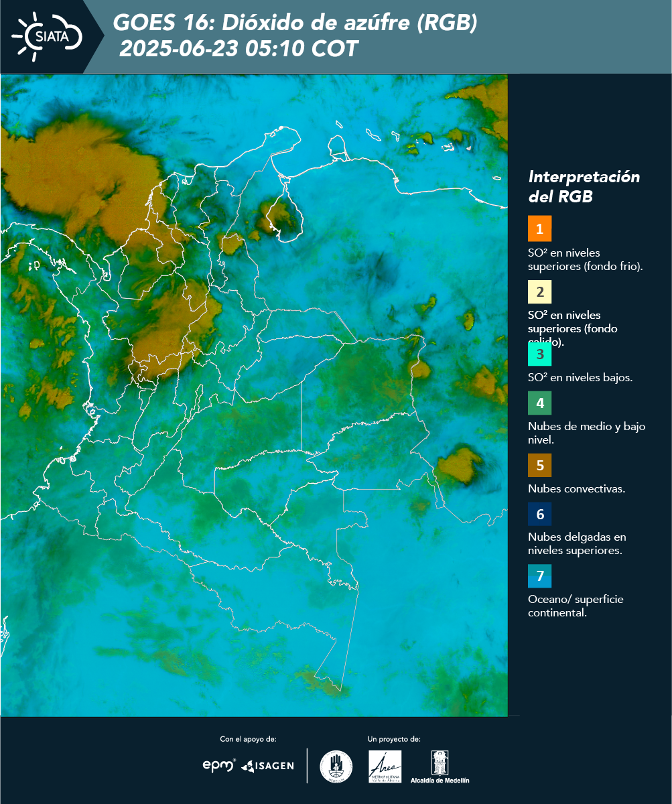Click the orange legend swatch numbered 1
The height and width of the screenshot is (804, 672).
click(539, 228)
